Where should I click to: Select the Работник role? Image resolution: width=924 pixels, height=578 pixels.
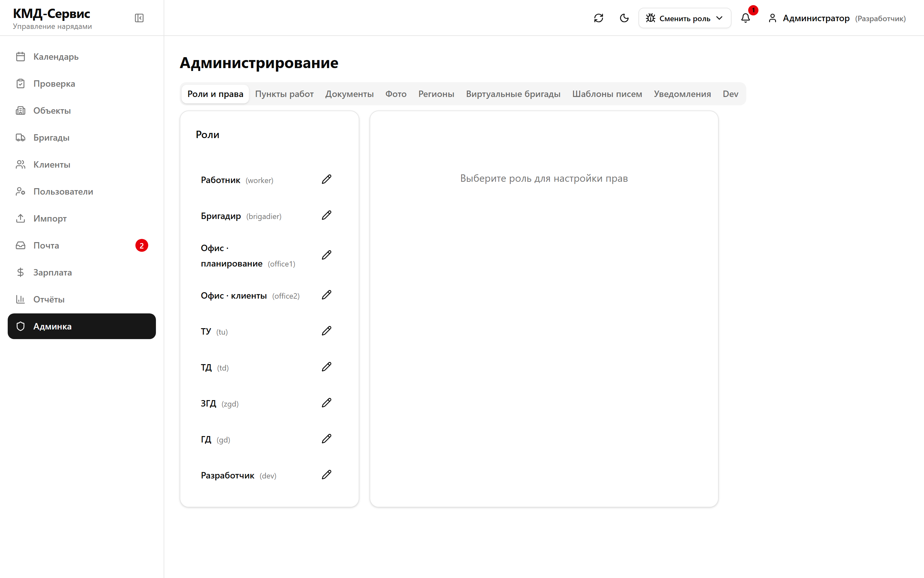pyautogui.click(x=237, y=180)
